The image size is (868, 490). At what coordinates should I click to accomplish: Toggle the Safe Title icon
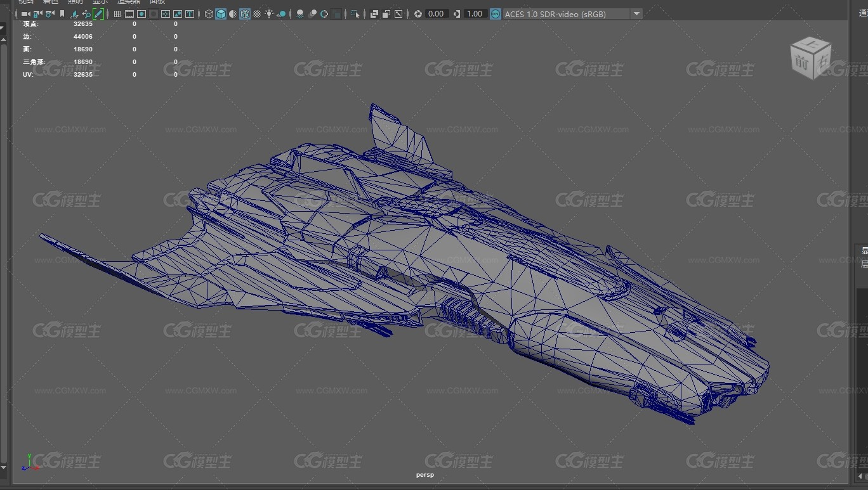(x=190, y=13)
